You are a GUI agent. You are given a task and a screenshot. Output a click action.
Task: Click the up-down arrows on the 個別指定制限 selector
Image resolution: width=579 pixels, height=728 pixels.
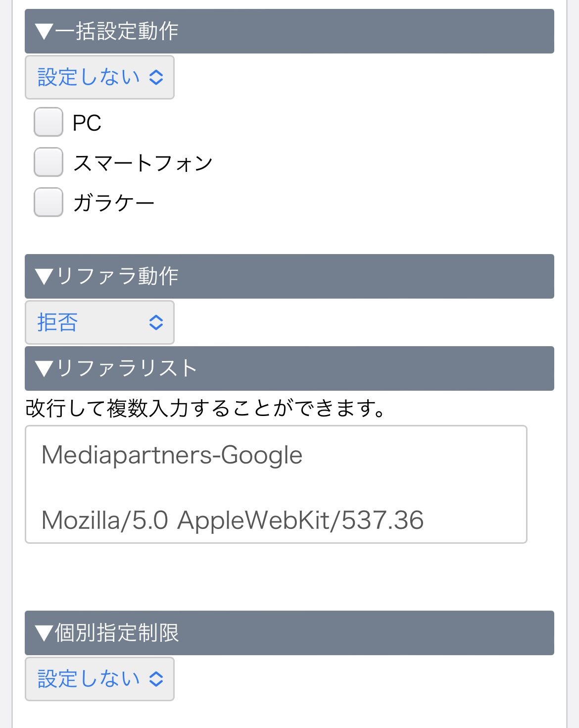[156, 679]
